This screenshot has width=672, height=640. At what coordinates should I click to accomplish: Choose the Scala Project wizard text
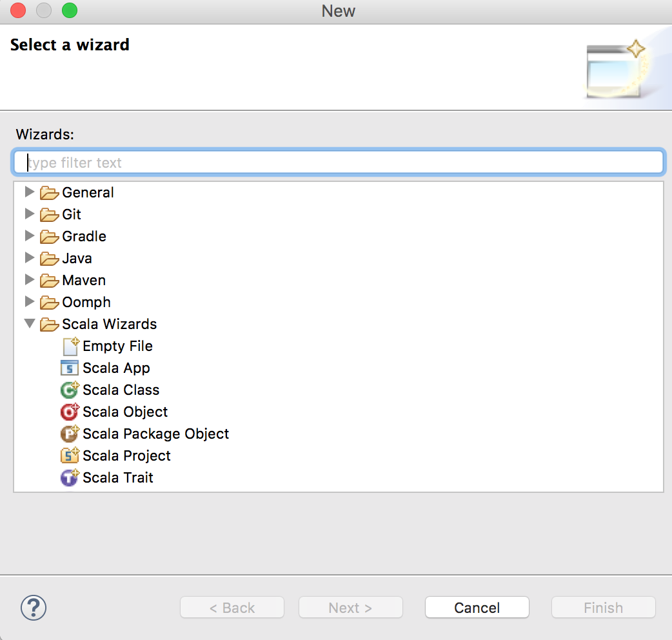(126, 455)
